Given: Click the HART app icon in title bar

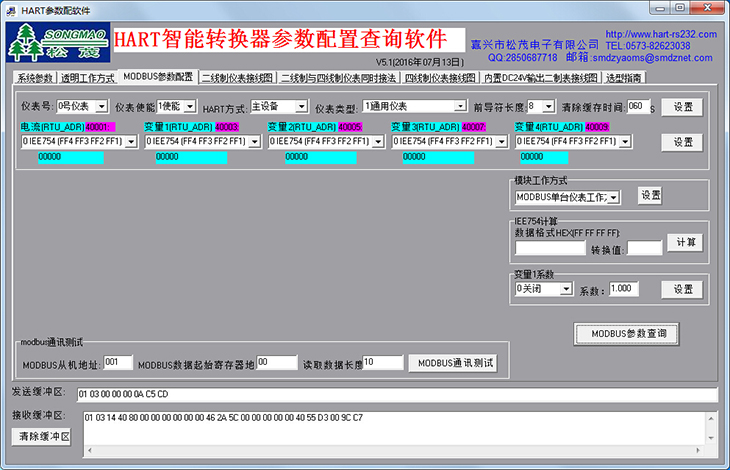Looking at the screenshot, I should click(x=10, y=7).
